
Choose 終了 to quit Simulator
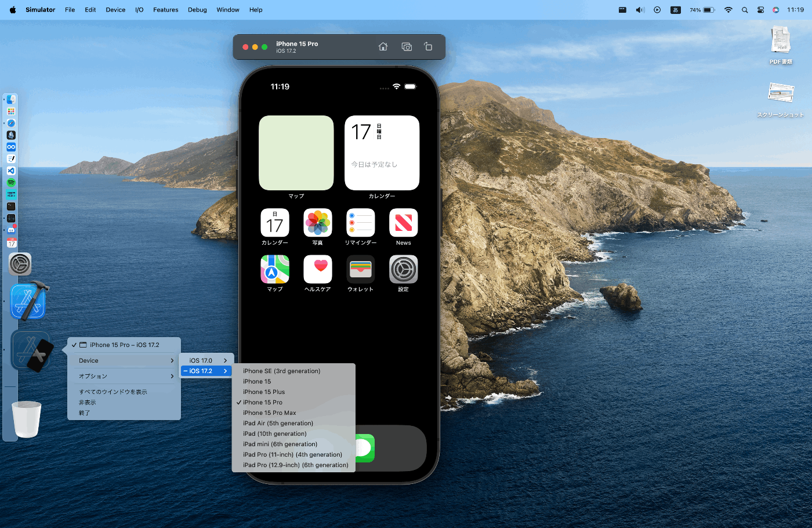[x=124, y=413]
